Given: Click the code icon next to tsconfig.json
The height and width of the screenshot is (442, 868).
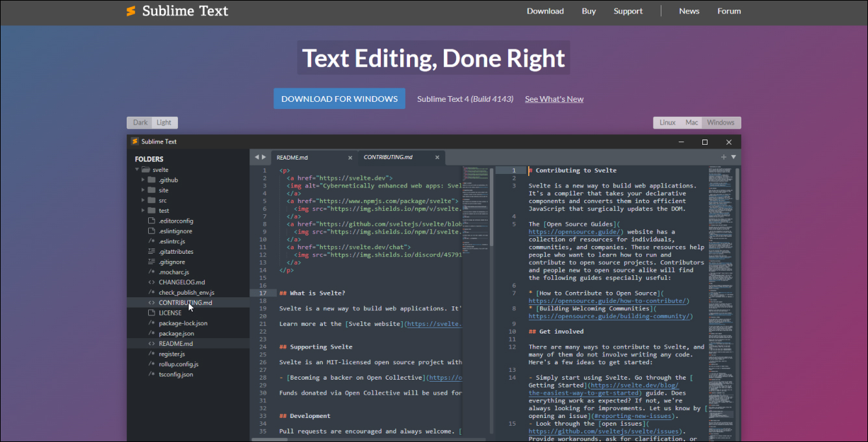Looking at the screenshot, I should (x=151, y=374).
